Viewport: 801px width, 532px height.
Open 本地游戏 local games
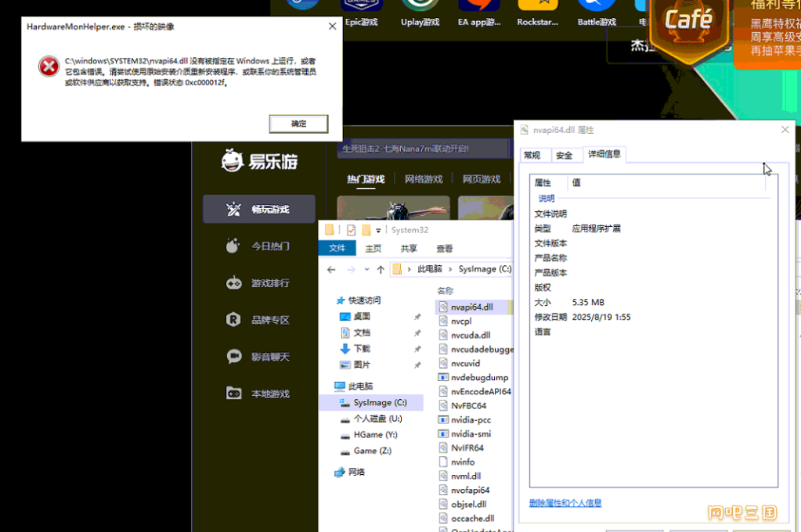point(259,394)
